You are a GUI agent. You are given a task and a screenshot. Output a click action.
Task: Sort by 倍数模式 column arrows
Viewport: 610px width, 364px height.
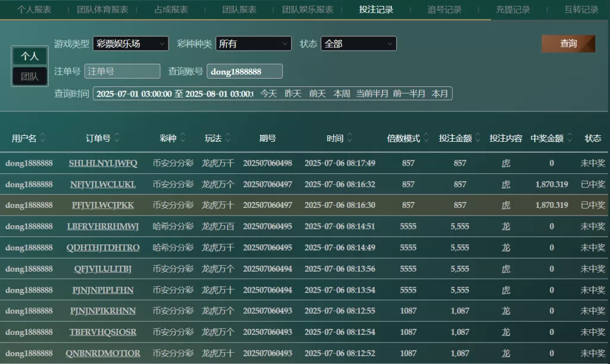coord(427,138)
